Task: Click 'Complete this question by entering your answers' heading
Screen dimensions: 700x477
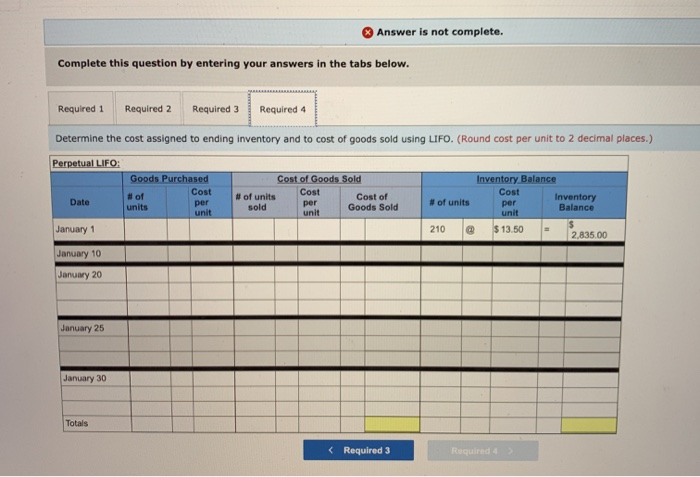Action: 233,63
